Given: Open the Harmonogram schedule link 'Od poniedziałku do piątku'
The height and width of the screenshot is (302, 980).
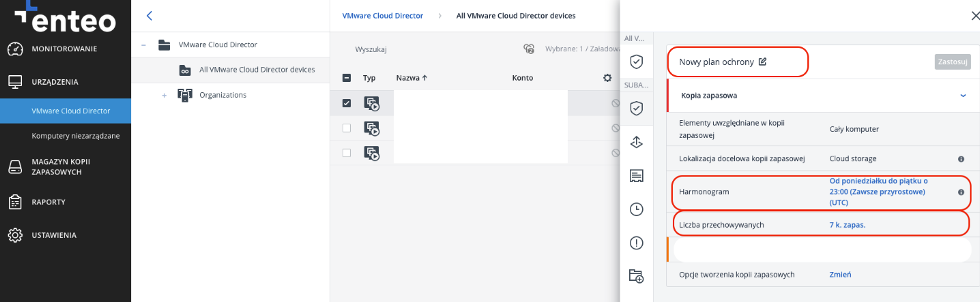Looking at the screenshot, I should 879,192.
